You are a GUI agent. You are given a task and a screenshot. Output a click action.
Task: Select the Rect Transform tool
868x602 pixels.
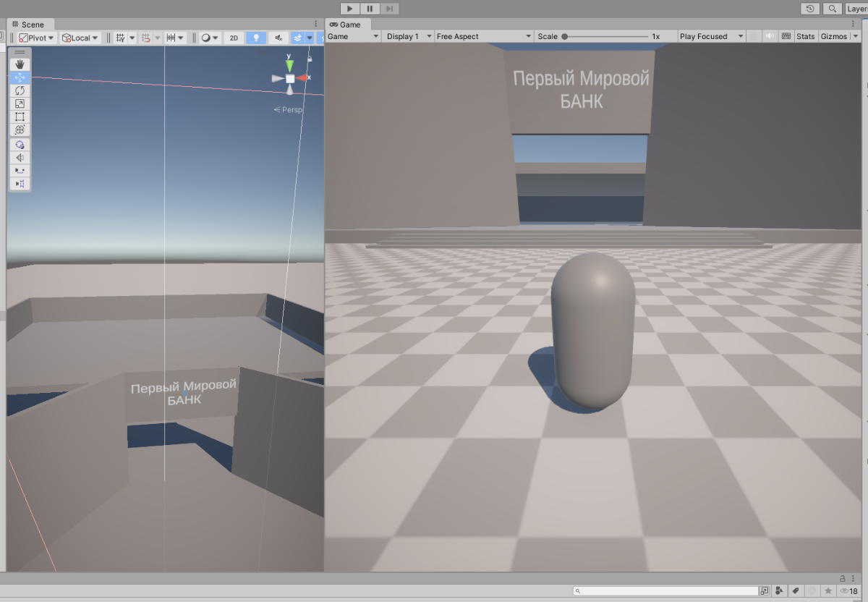20,116
